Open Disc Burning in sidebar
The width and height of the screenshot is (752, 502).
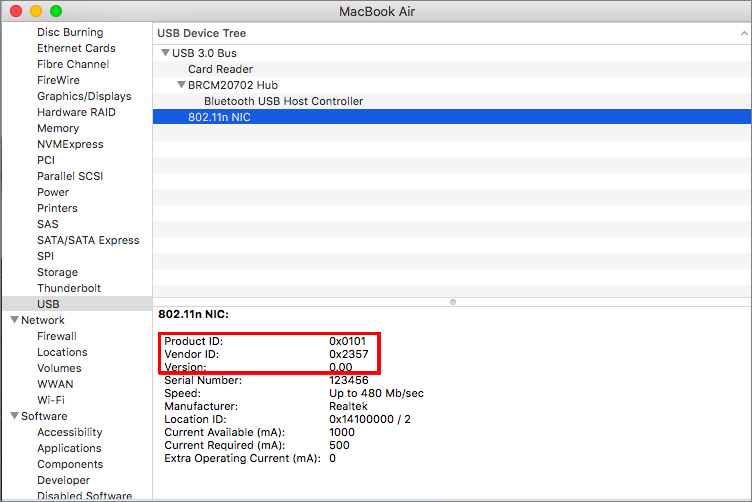pyautogui.click(x=70, y=32)
